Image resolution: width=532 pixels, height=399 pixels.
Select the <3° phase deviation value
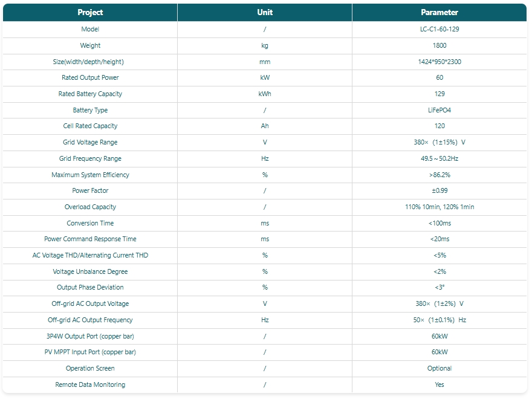click(440, 287)
